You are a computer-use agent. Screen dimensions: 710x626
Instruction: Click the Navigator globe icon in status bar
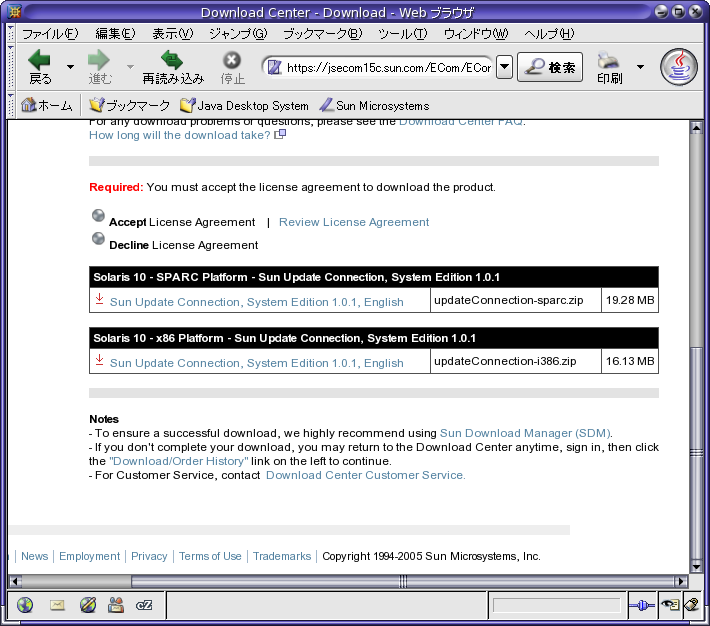[25, 605]
